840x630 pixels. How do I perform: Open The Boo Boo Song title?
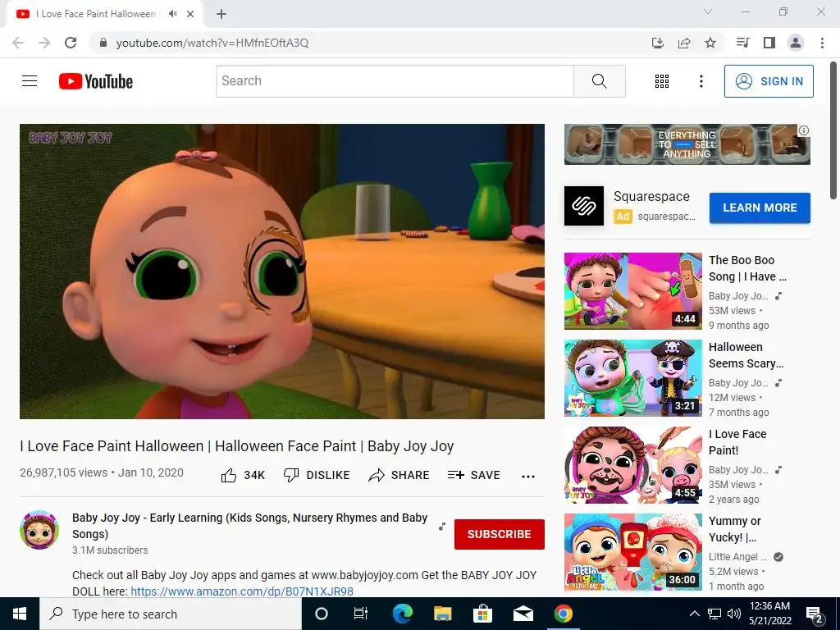tap(747, 268)
